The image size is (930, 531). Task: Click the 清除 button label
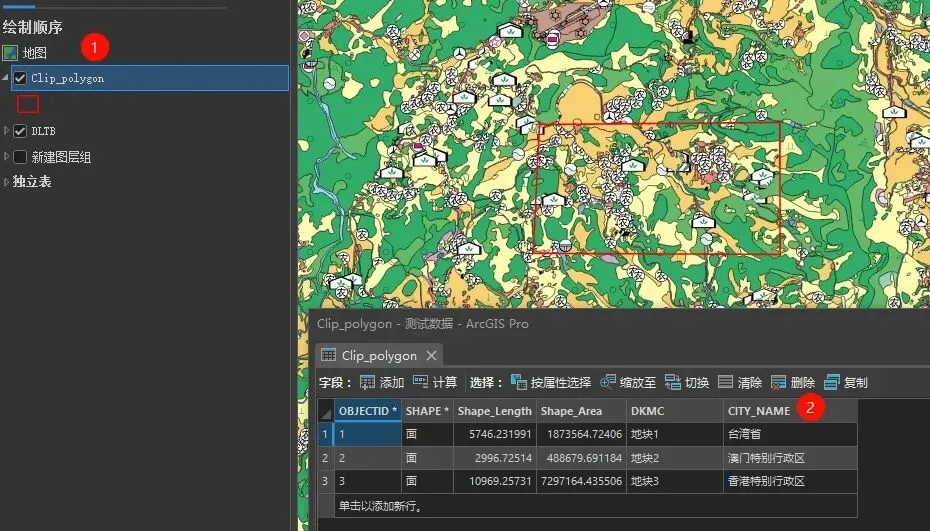click(x=750, y=383)
